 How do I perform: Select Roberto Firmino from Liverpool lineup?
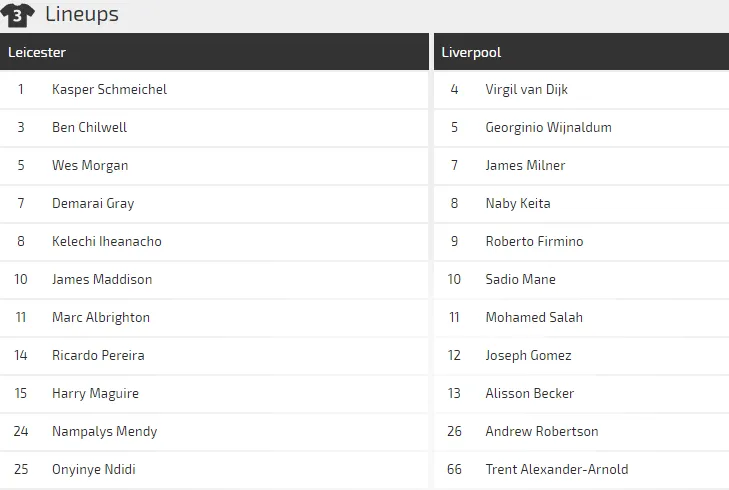tap(534, 241)
